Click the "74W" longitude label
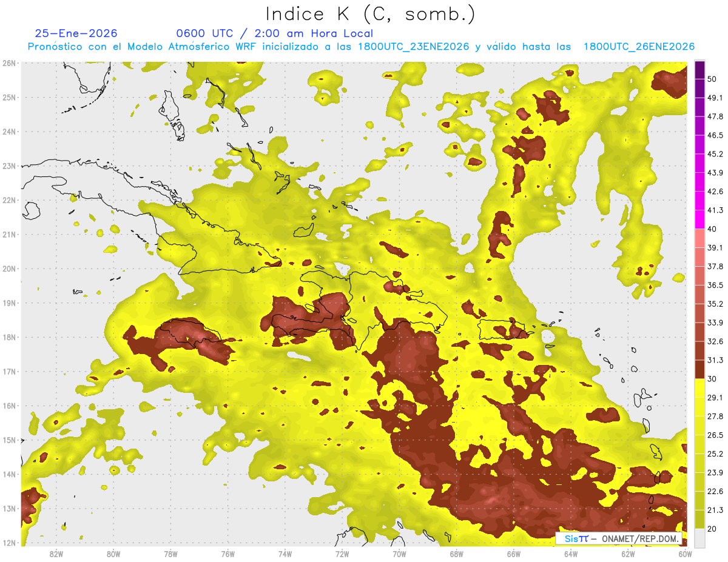The image size is (728, 562). [285, 554]
